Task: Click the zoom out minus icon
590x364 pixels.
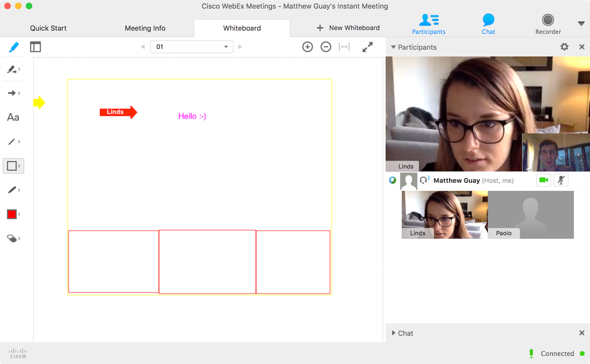Action: point(326,47)
